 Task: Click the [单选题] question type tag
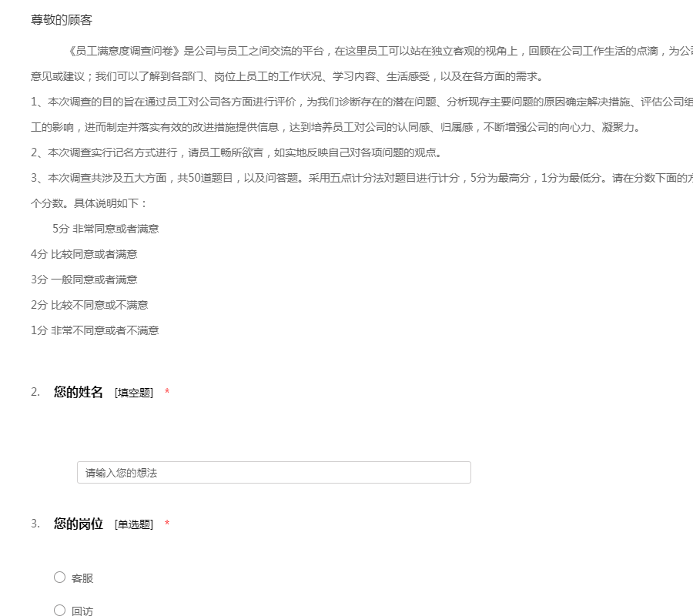pyautogui.click(x=134, y=525)
